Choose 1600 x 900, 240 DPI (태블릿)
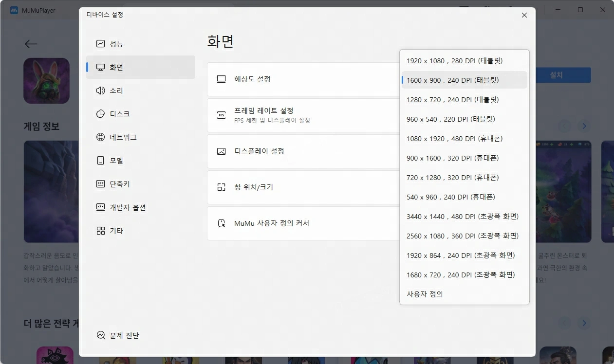The height and width of the screenshot is (364, 614). click(465, 80)
